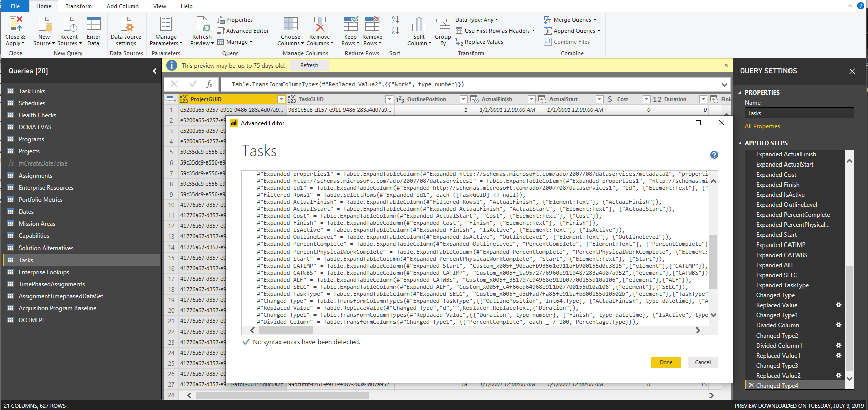Open the Data Type: Any dropdown
This screenshot has height=410, width=868.
tap(477, 20)
